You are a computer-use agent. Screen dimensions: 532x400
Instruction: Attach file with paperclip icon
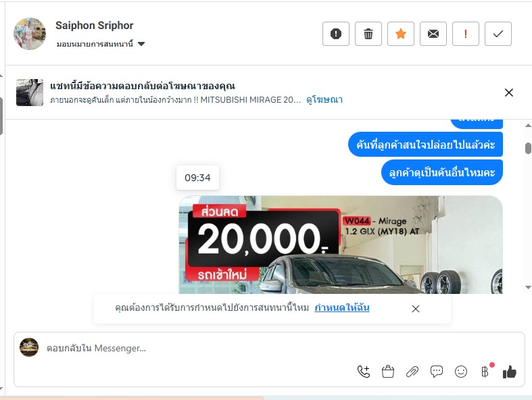click(412, 372)
